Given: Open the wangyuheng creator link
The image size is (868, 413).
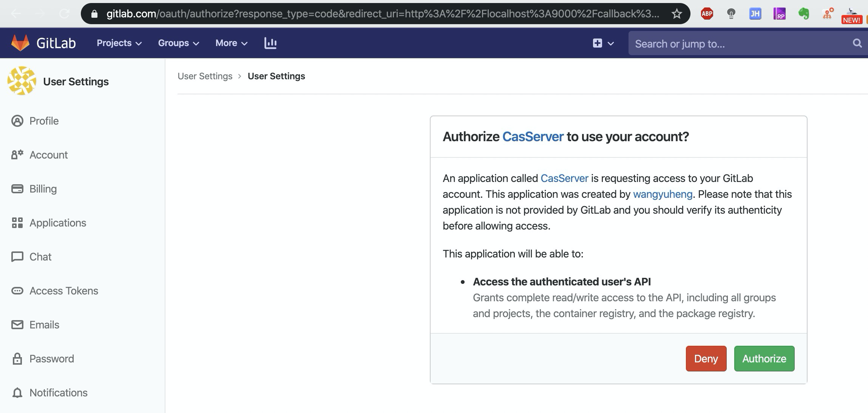Looking at the screenshot, I should [663, 194].
